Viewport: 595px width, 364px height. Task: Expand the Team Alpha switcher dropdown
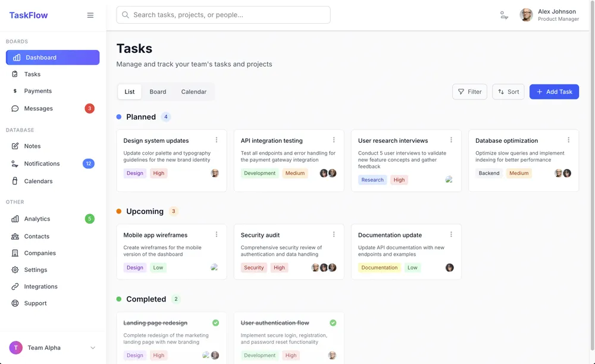click(x=92, y=348)
